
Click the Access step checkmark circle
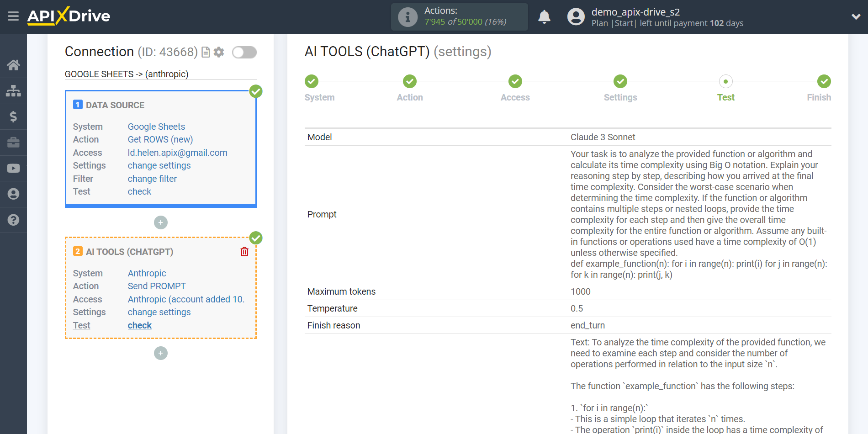(x=515, y=81)
